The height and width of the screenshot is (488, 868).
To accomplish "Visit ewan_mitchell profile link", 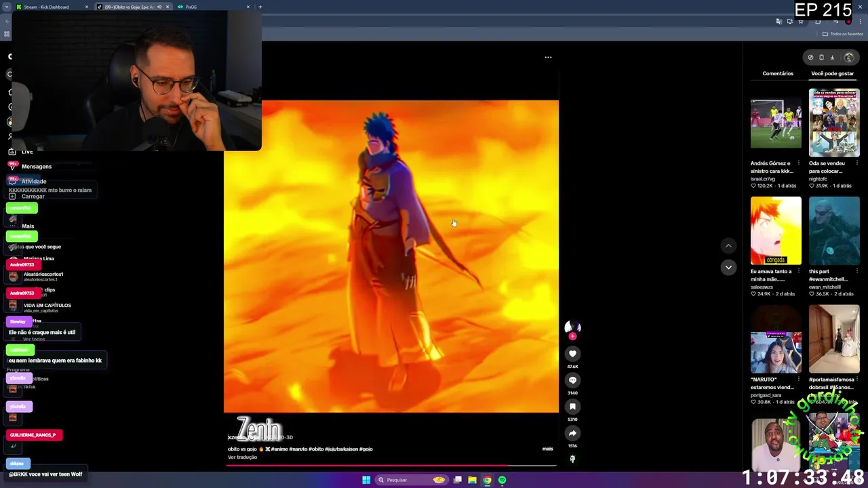I will [x=823, y=287].
